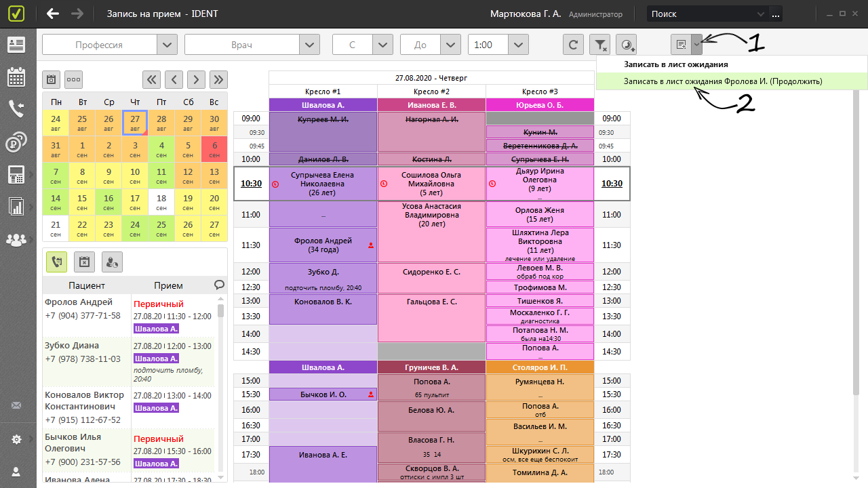Open the search field dropdown arrow

click(x=761, y=14)
